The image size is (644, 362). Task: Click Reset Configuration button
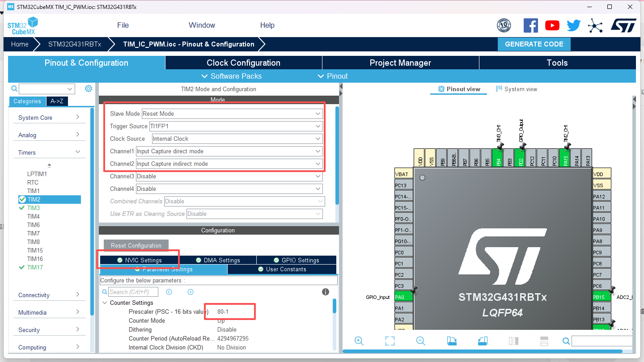(x=136, y=245)
